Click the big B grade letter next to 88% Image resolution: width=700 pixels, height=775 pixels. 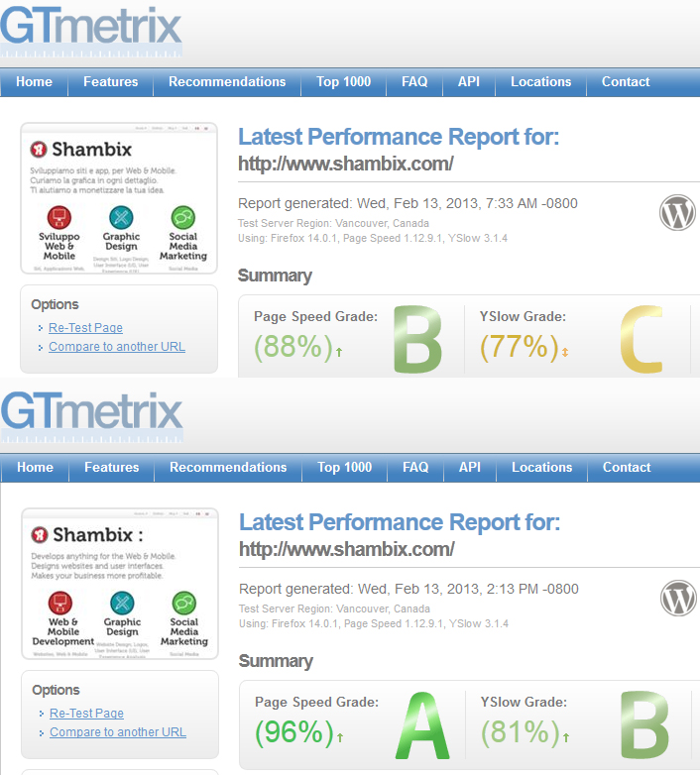417,339
